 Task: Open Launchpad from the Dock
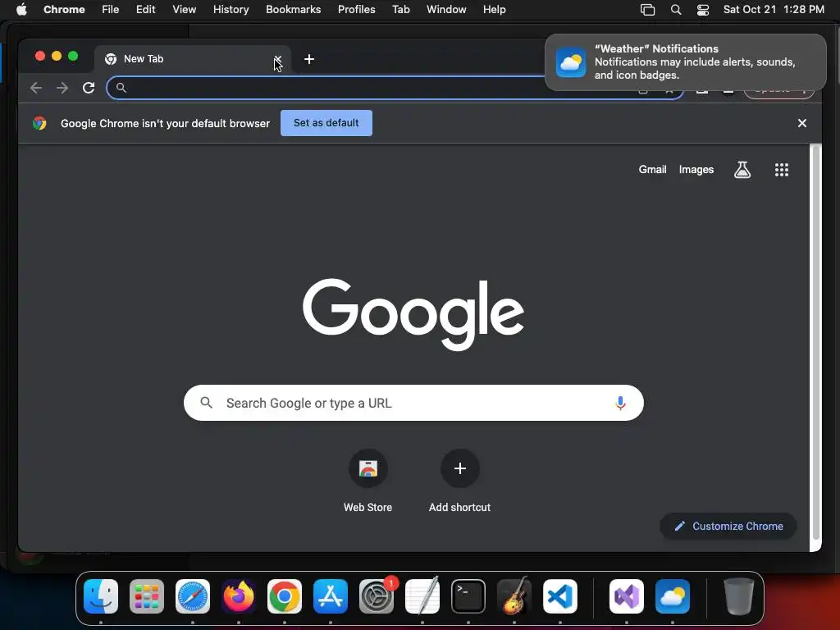pyautogui.click(x=147, y=596)
